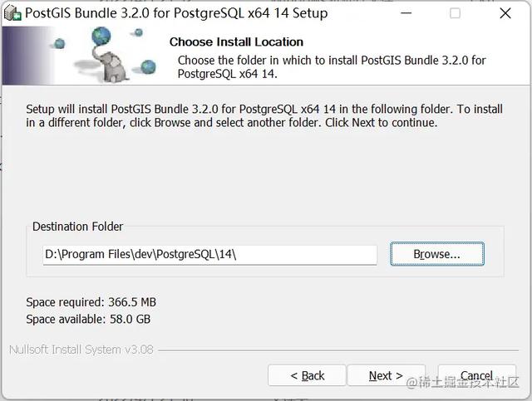Minimize the PostGIS Setup window

coord(406,13)
